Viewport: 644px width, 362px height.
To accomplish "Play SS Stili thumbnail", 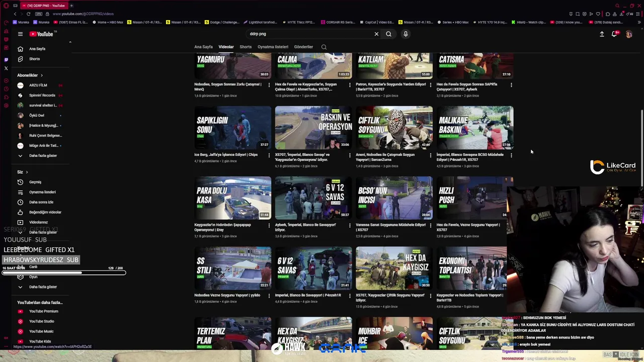I will click(x=232, y=268).
